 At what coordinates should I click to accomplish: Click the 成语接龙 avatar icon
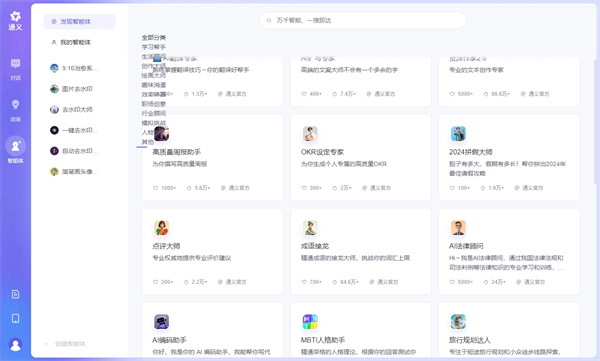[310, 228]
